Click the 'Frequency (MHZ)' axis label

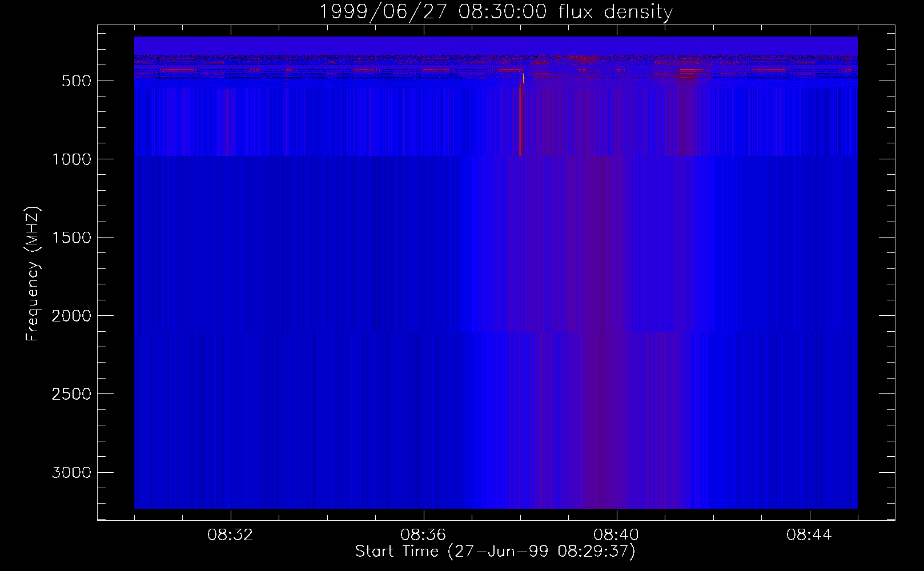coord(33,274)
